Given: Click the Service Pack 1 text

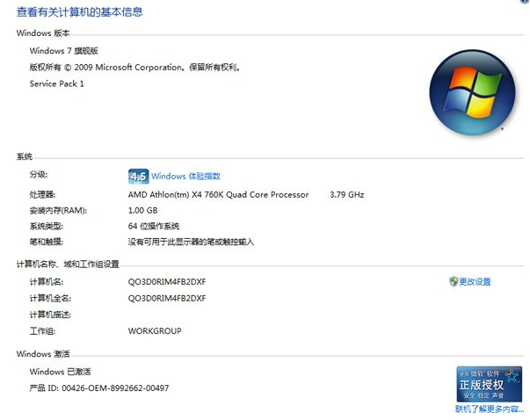Looking at the screenshot, I should tap(57, 83).
